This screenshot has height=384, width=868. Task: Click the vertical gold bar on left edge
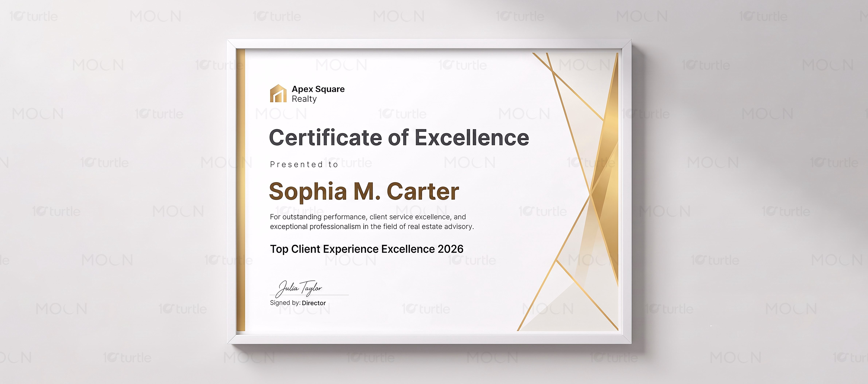[241, 190]
